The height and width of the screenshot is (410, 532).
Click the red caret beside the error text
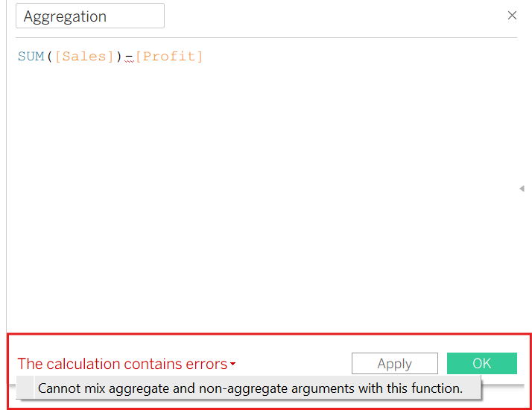click(x=232, y=364)
